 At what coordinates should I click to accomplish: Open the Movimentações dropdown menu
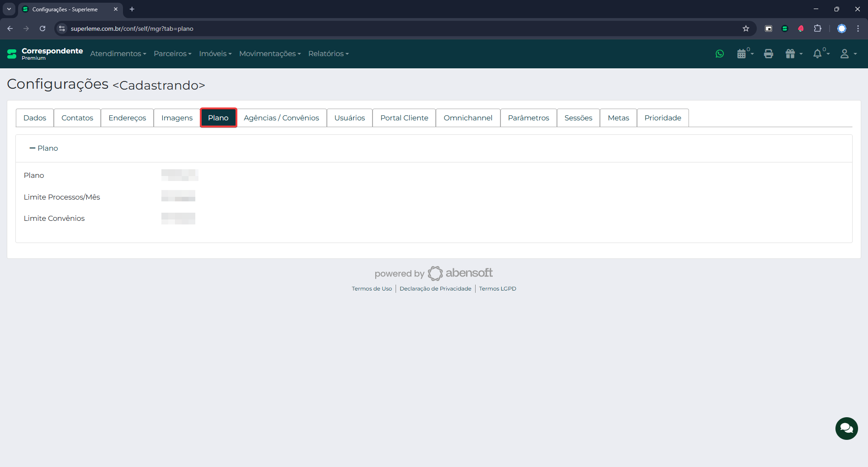click(270, 54)
